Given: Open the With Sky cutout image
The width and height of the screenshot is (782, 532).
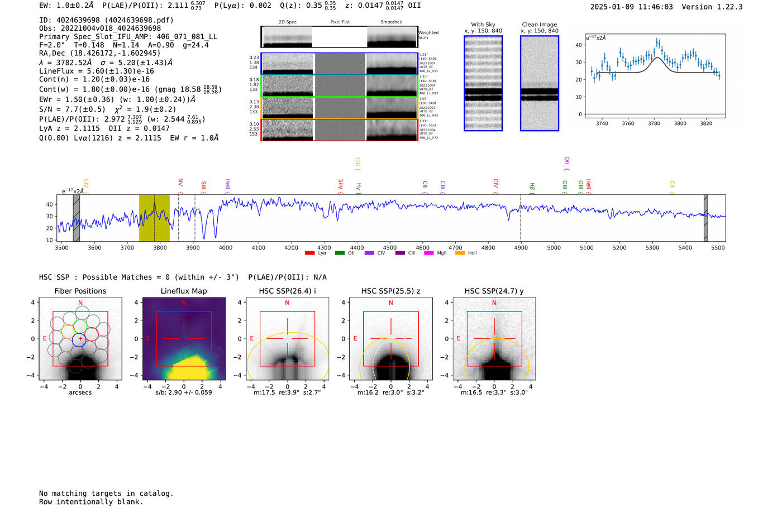Looking at the screenshot, I should pyautogui.click(x=483, y=83).
